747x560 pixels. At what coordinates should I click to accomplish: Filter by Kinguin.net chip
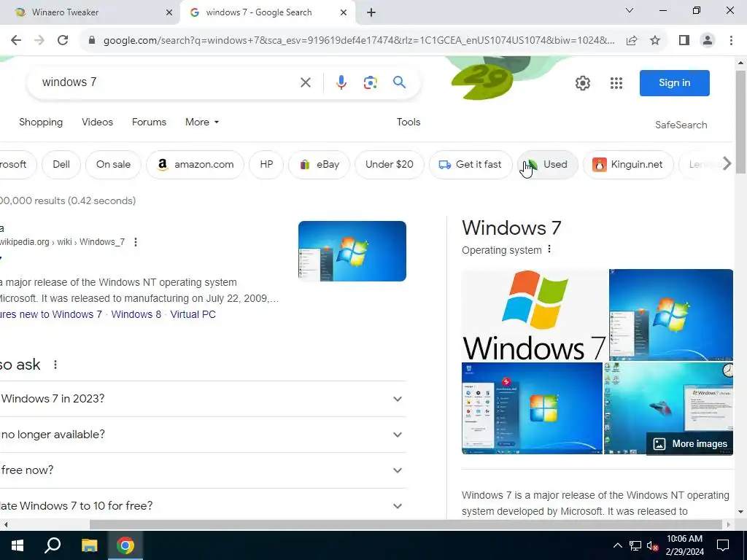(628, 164)
